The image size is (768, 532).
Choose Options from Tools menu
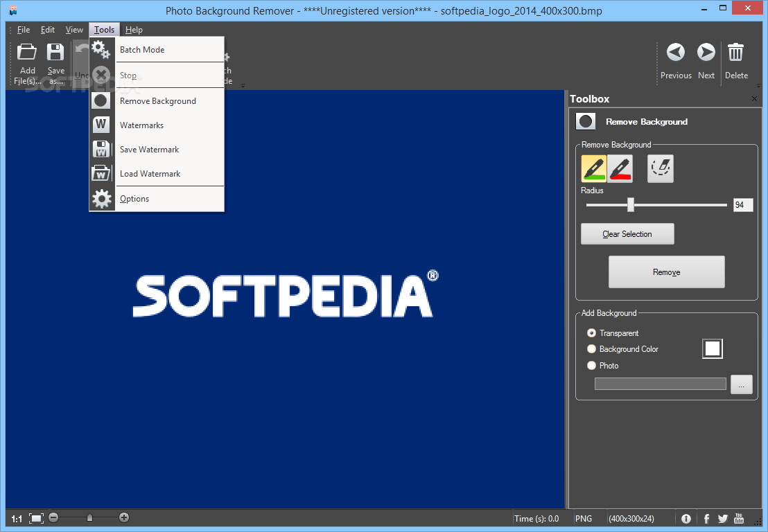(x=157, y=199)
